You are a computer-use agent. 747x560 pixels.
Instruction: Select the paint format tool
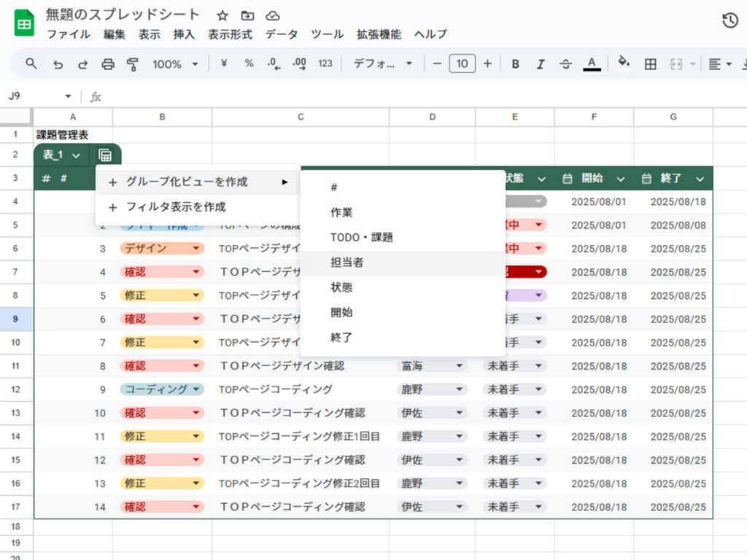[x=133, y=64]
